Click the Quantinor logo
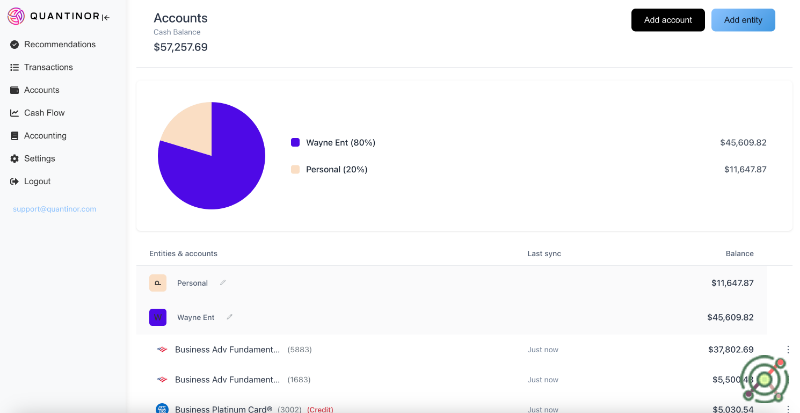The image size is (800, 413). click(16, 17)
